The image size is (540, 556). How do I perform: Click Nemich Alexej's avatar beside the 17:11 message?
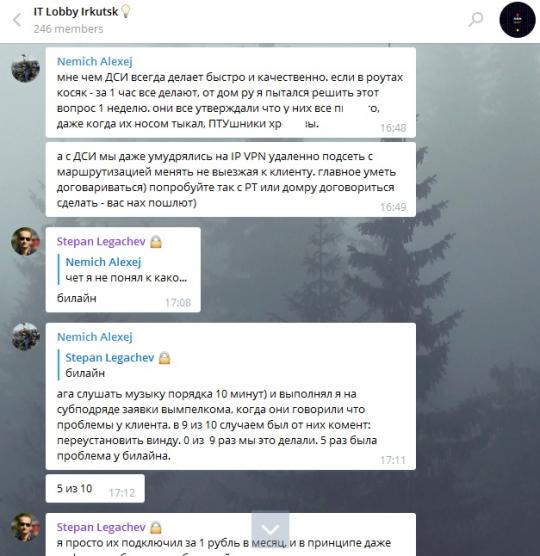click(26, 337)
